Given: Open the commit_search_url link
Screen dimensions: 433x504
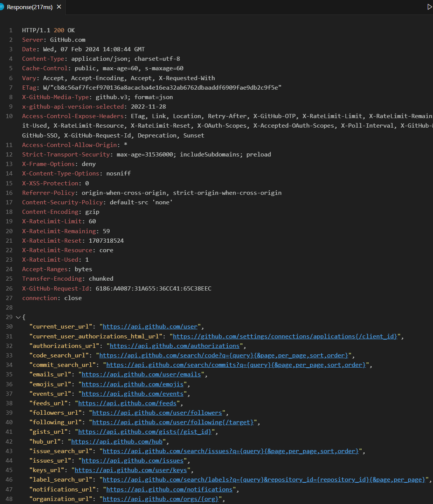Looking at the screenshot, I should (x=236, y=365).
